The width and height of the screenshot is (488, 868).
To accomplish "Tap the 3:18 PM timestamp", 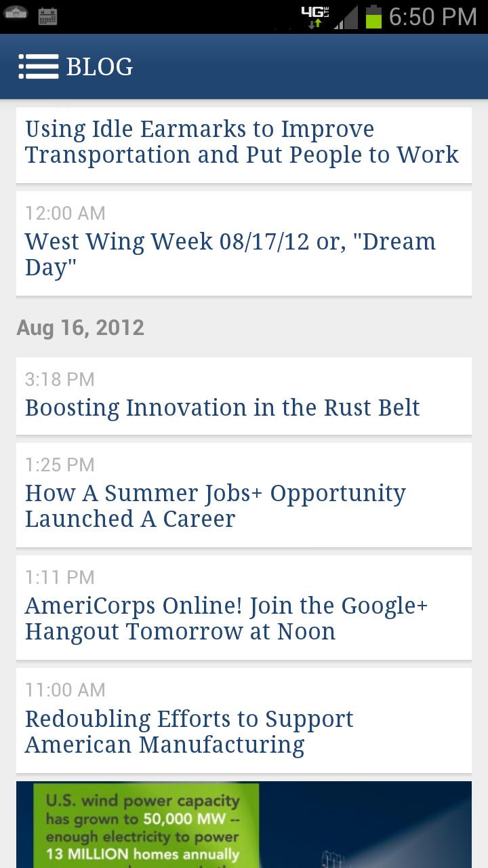I will click(60, 379).
